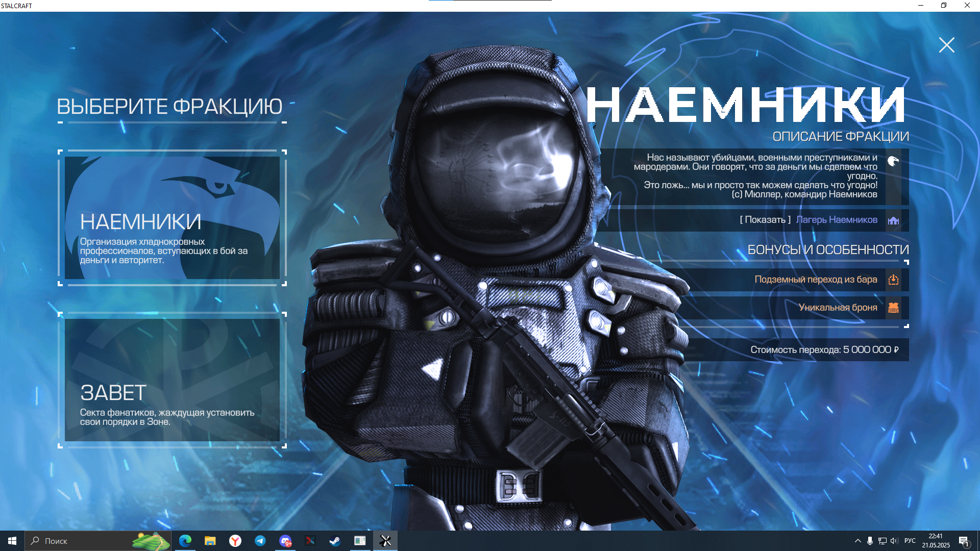Screen dimensions: 980x551
Task: Click the large НАЕМНИКИ title
Action: (x=746, y=105)
